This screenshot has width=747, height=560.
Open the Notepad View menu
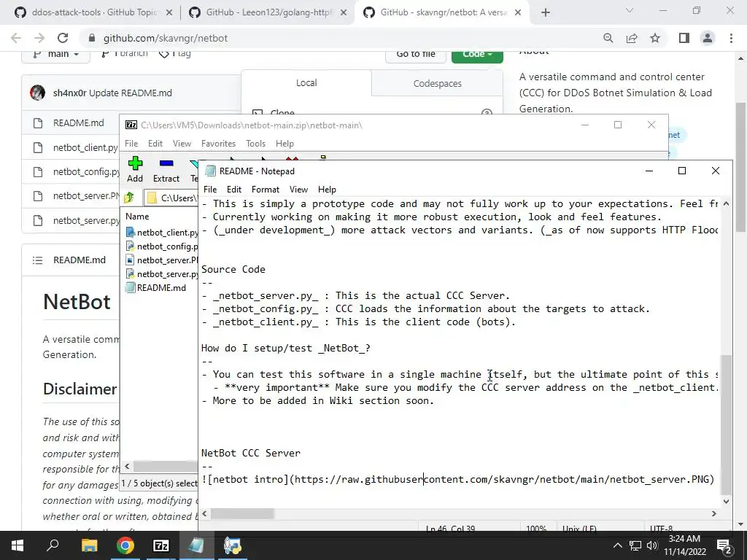[x=298, y=190]
